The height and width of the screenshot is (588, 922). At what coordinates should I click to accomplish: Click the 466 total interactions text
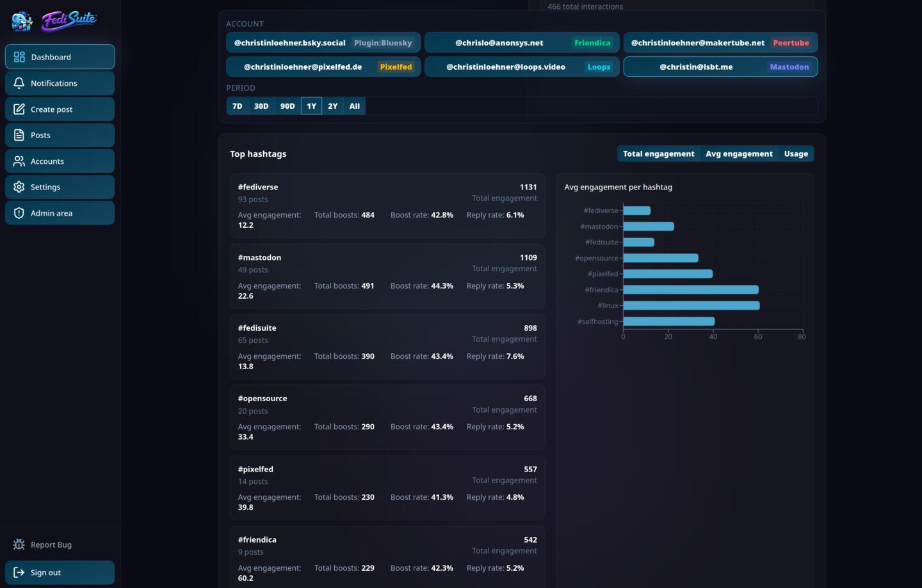pos(585,6)
